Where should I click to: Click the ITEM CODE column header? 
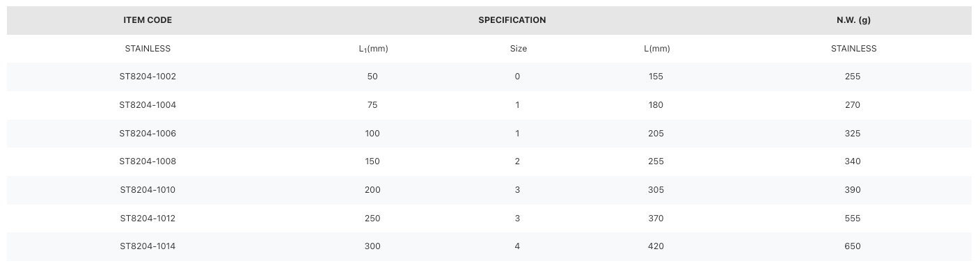(x=148, y=20)
